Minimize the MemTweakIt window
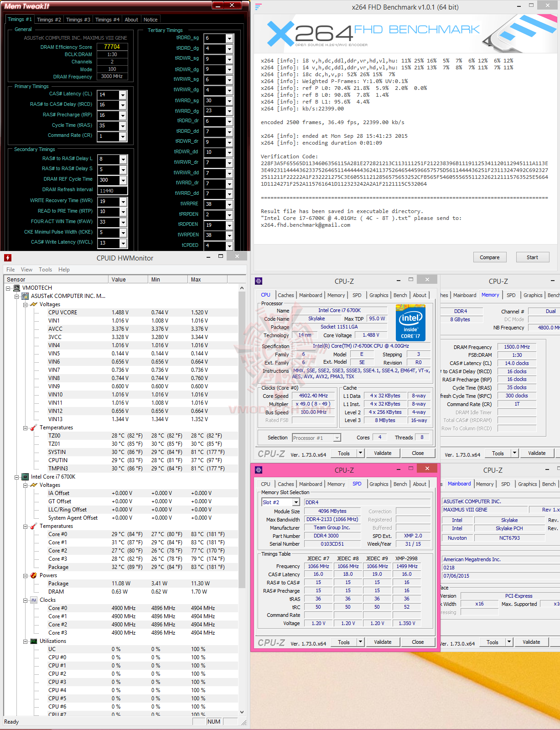Screen dimensions: 560x730 pos(218,5)
